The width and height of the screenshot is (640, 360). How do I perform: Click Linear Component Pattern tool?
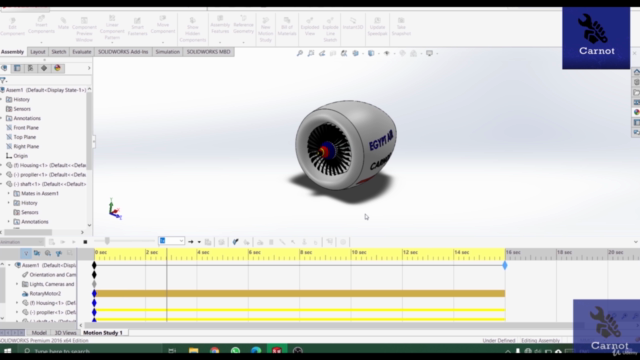pos(112,27)
